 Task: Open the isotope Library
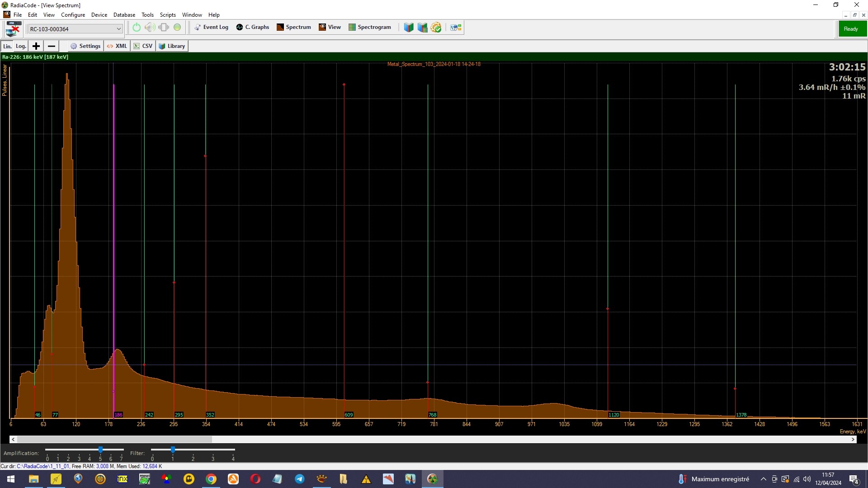point(172,46)
